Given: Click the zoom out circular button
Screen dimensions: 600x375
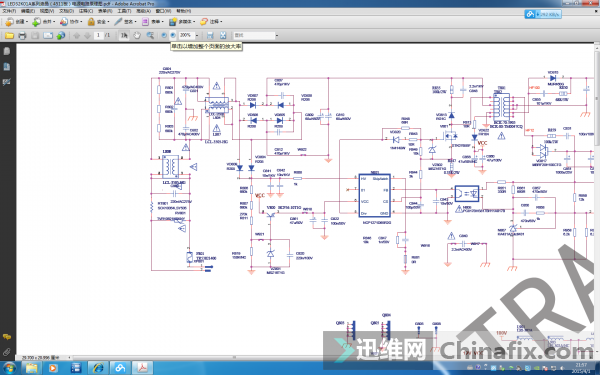Looking at the screenshot, I should click(164, 35).
